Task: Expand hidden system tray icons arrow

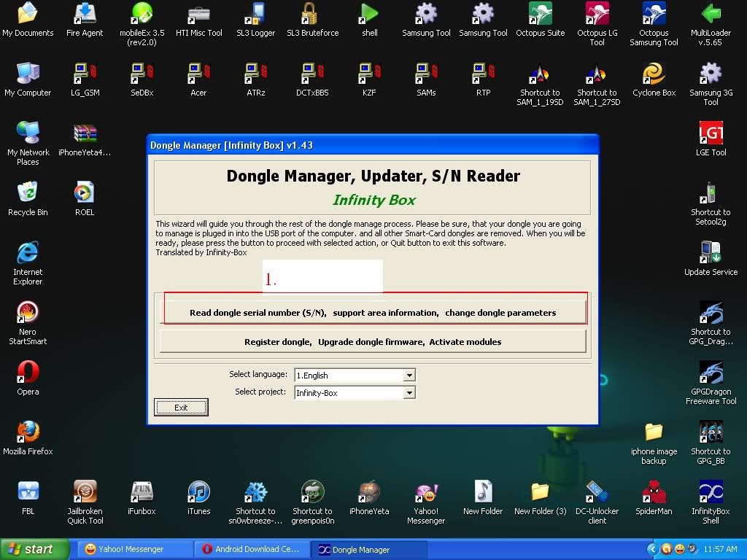Action: (x=651, y=549)
